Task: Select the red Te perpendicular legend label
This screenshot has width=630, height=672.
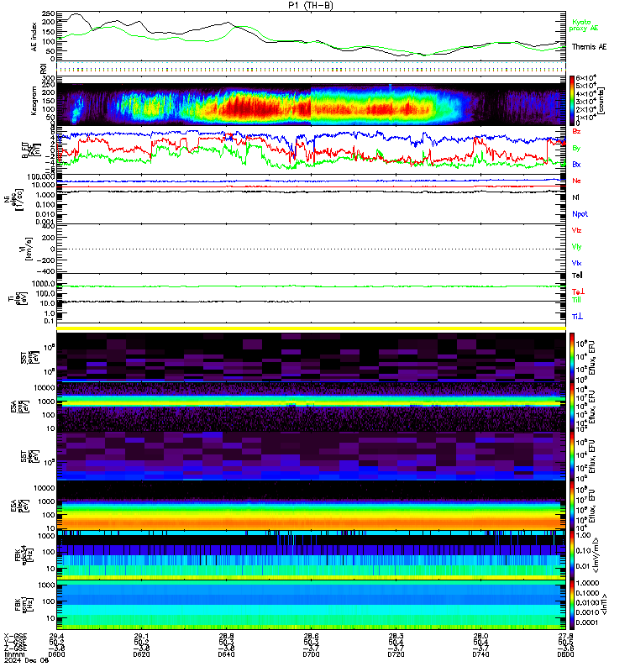Action: click(578, 291)
